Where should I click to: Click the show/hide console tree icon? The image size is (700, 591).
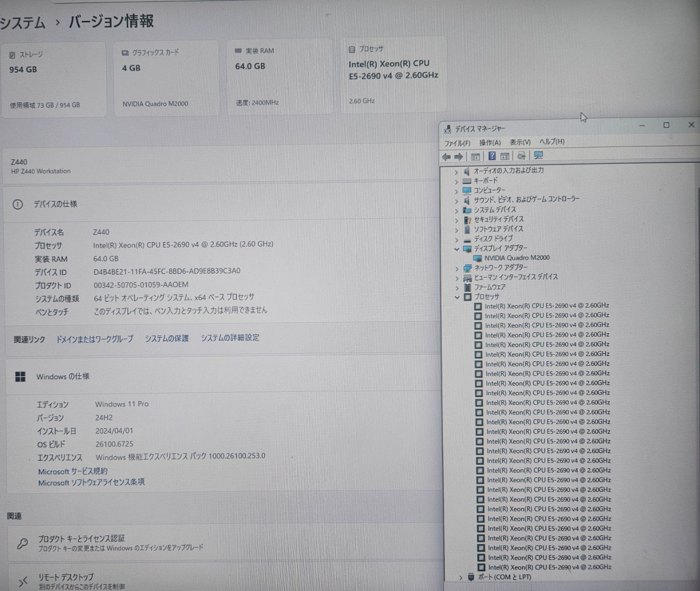click(x=475, y=155)
